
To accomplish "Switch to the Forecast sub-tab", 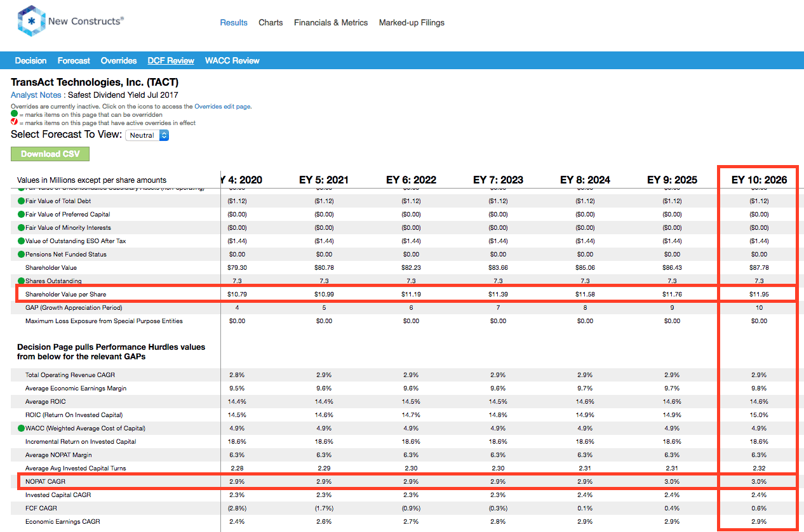I will 74,61.
